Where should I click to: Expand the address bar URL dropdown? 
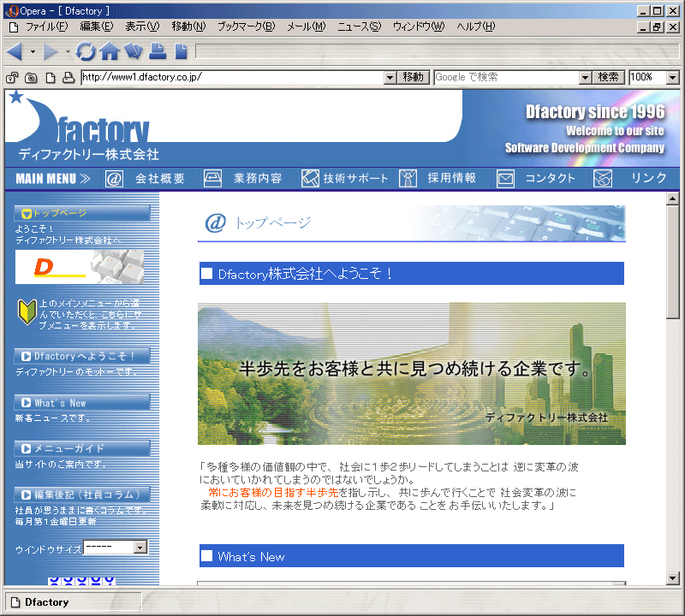390,78
